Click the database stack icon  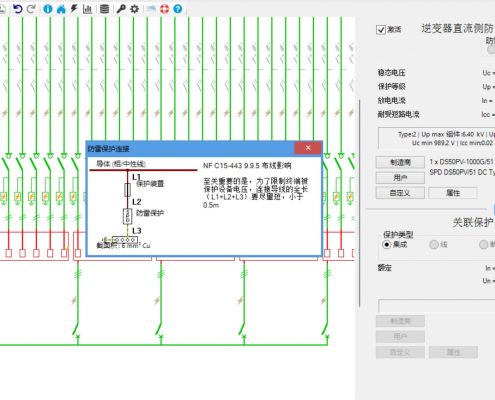click(104, 9)
